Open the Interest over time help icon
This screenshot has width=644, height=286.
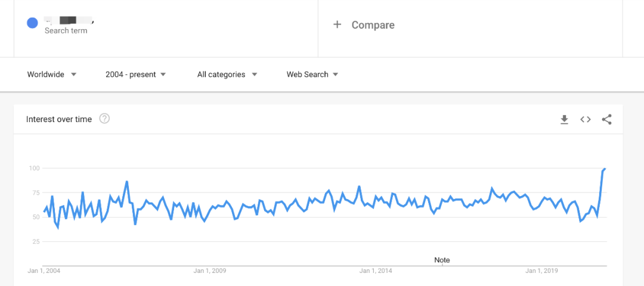click(x=104, y=119)
